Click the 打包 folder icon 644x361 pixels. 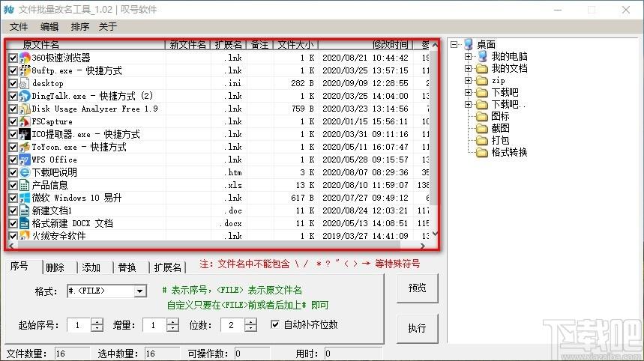(482, 140)
